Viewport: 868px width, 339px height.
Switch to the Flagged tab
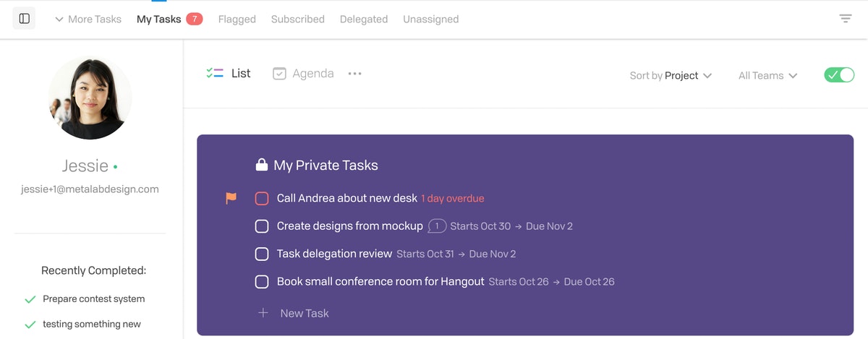237,20
